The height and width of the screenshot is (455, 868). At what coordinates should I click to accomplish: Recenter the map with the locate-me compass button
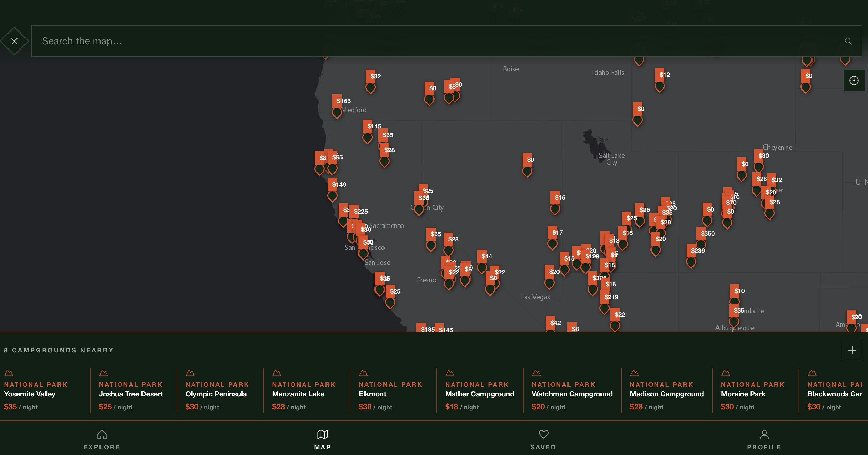click(x=854, y=80)
